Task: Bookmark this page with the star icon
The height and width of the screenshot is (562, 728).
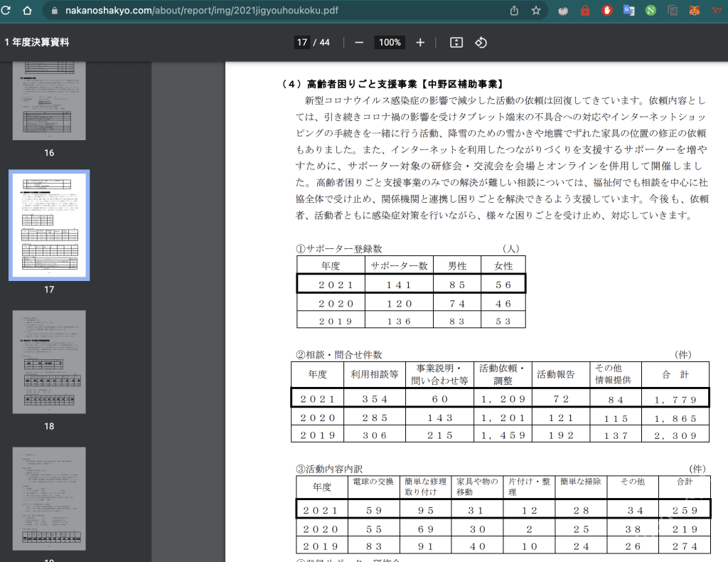Action: tap(536, 11)
